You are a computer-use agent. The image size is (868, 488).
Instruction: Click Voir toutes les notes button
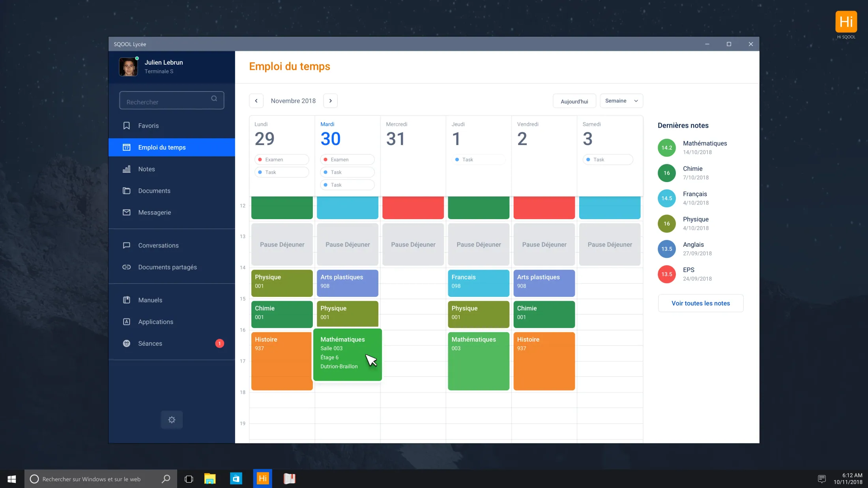(701, 303)
